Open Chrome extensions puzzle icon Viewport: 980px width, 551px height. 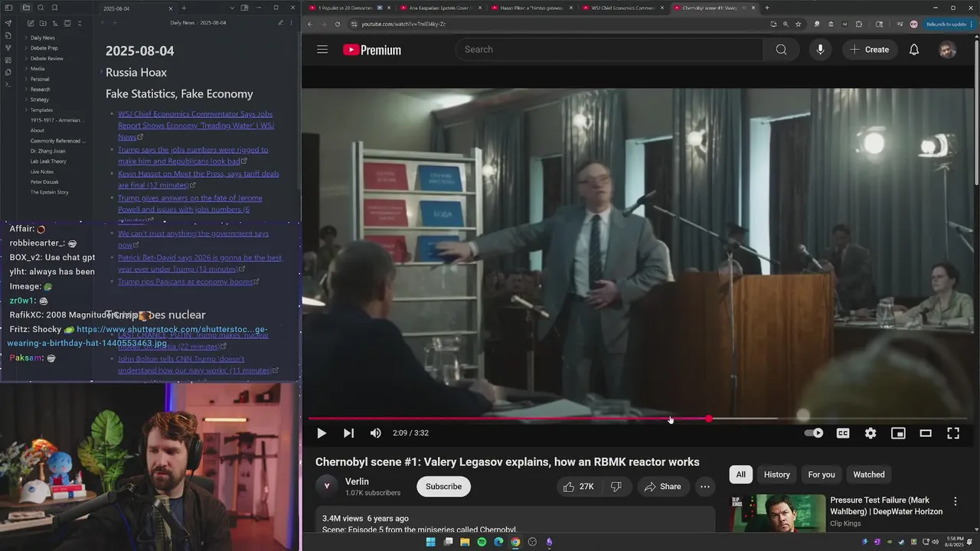858,24
